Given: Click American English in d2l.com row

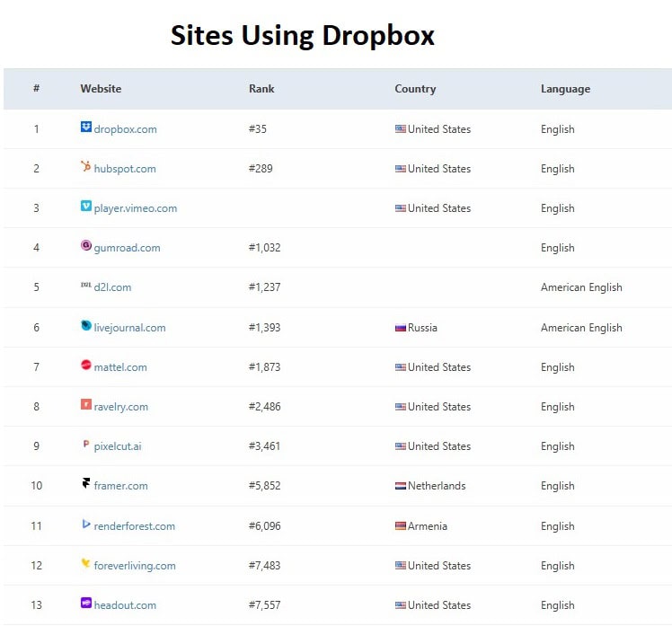Looking at the screenshot, I should pos(581,287).
